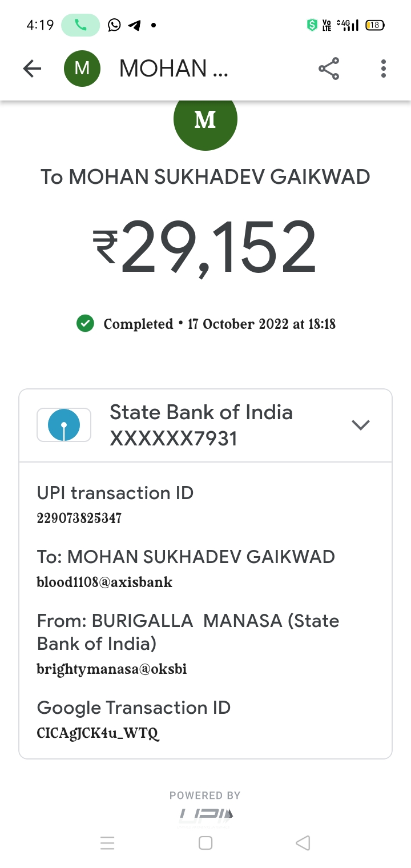Open Android recent apps menu button
Viewport: 411px width, 868px height.
pos(107,843)
